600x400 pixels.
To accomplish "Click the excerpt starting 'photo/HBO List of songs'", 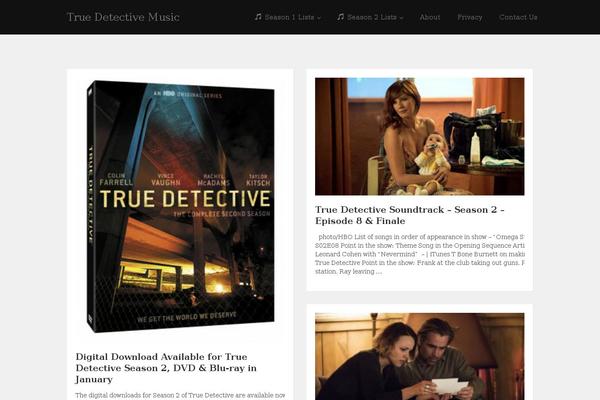I will 420,254.
